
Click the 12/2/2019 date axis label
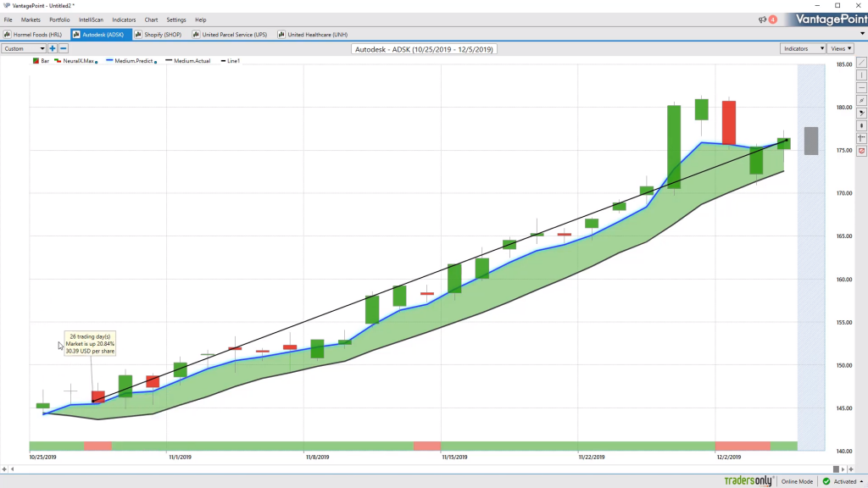click(728, 457)
